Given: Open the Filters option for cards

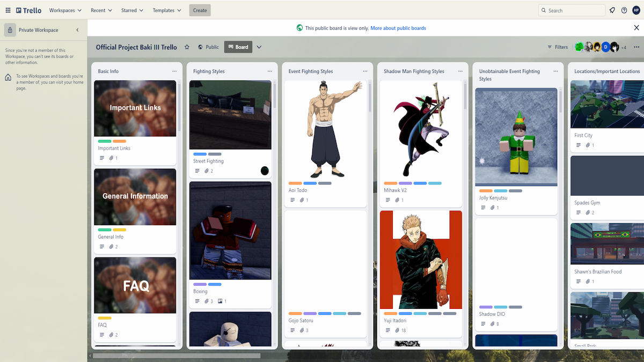Looking at the screenshot, I should (x=558, y=47).
